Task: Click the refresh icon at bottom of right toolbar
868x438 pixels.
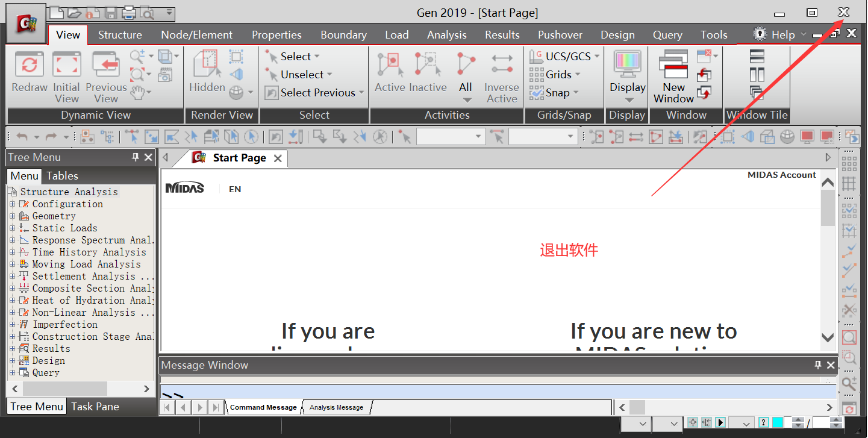Action: click(849, 409)
